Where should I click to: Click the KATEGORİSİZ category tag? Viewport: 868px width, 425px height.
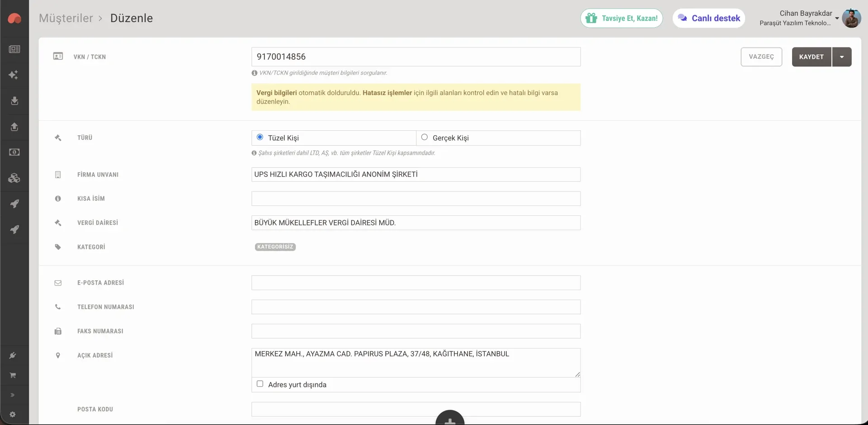point(275,247)
